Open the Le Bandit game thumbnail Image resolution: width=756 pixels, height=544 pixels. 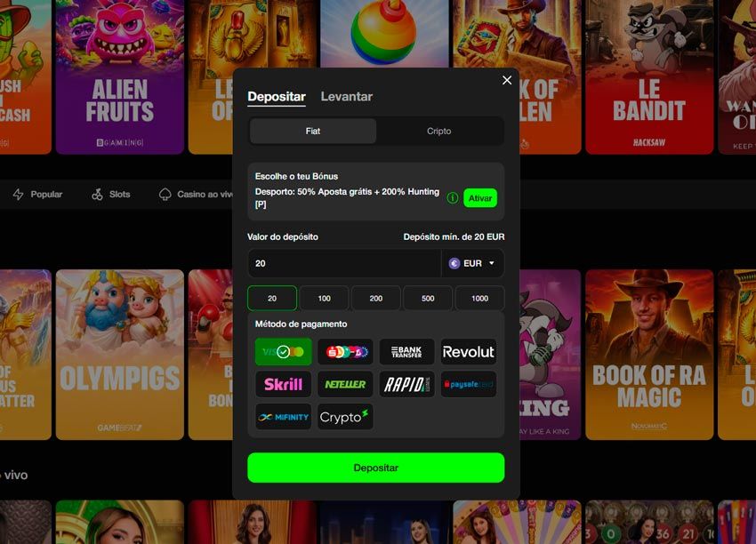pyautogui.click(x=649, y=77)
